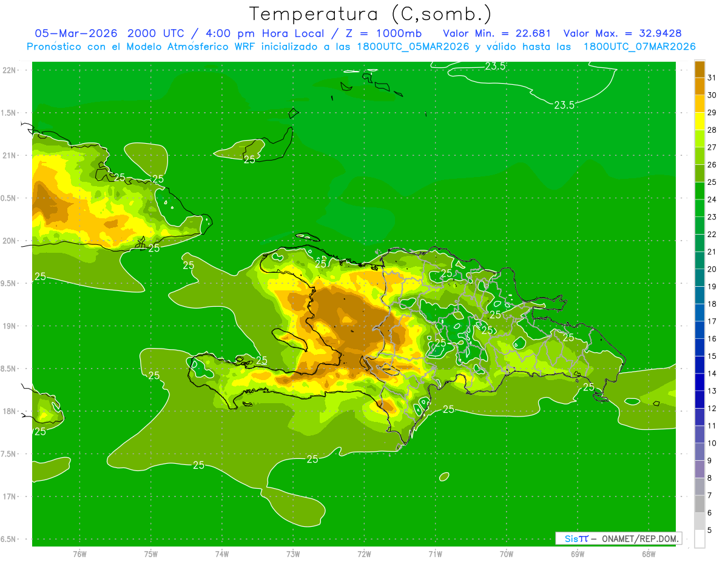Click the "72W" longitude axis label

point(364,554)
